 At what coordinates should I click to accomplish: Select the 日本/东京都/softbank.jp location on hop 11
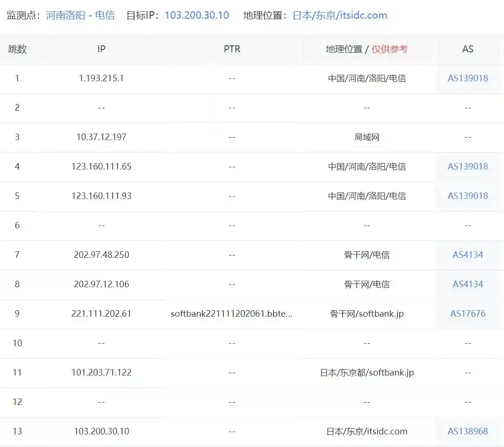click(367, 373)
